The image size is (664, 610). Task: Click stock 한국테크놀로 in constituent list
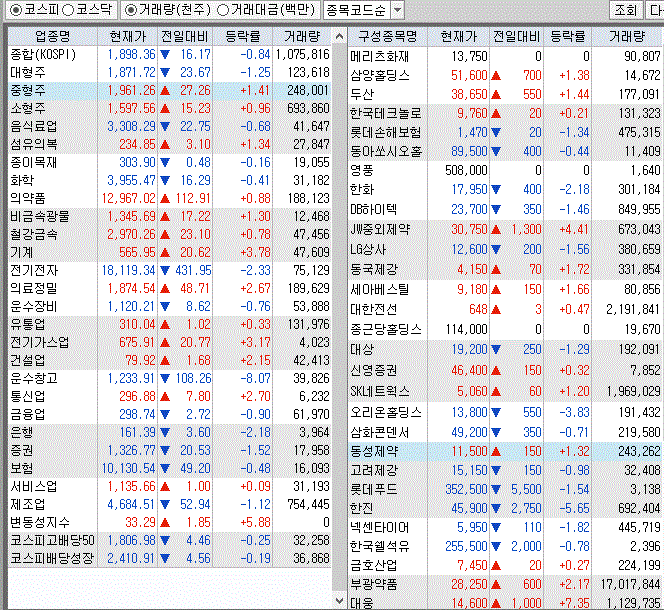(x=386, y=114)
